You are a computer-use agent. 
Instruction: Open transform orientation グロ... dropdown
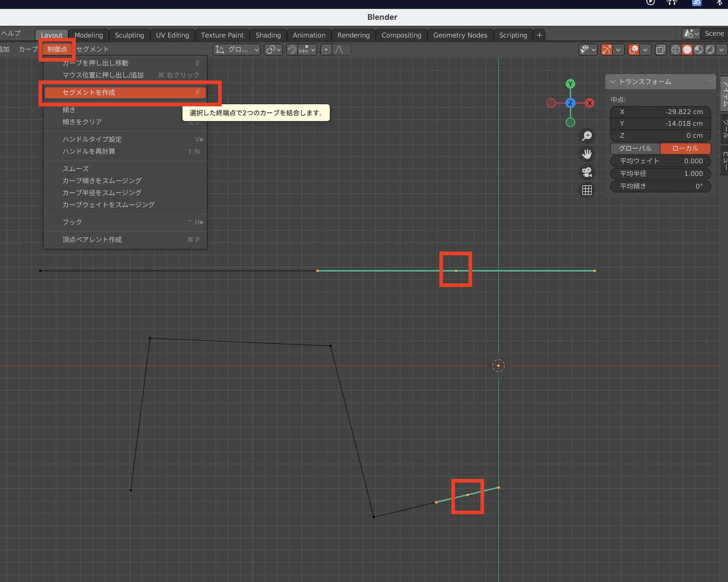(237, 50)
